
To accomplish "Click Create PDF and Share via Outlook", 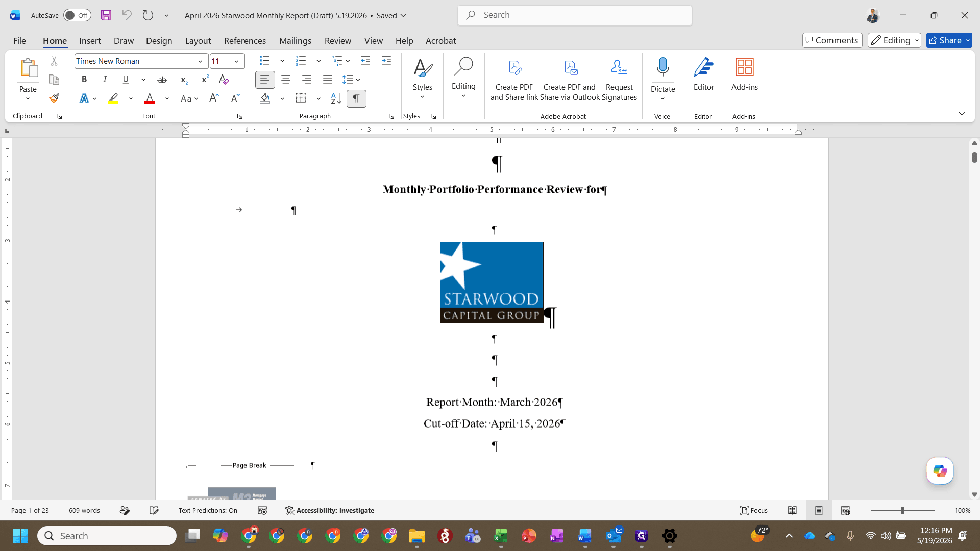I will coord(570,80).
